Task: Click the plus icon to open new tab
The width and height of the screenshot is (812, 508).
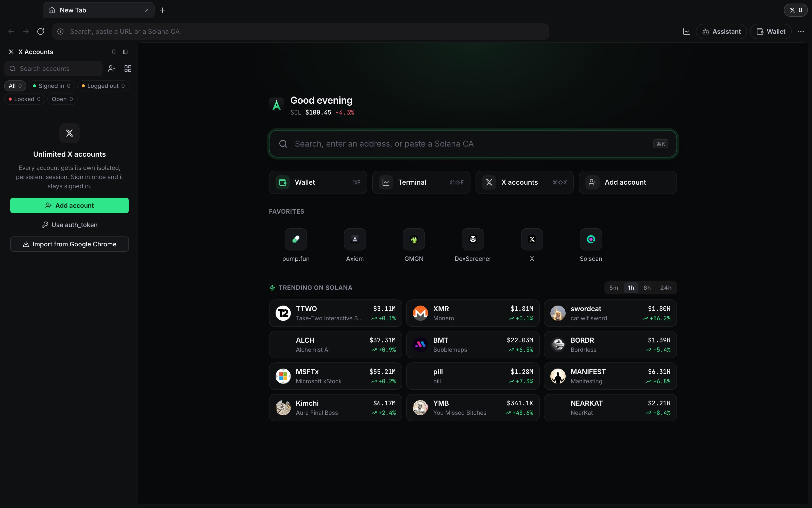Action: 162,10
